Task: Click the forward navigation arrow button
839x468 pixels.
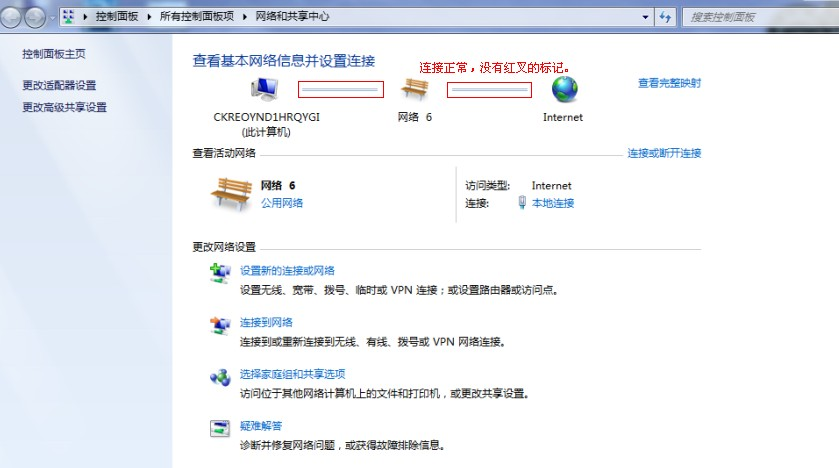Action: tap(35, 17)
